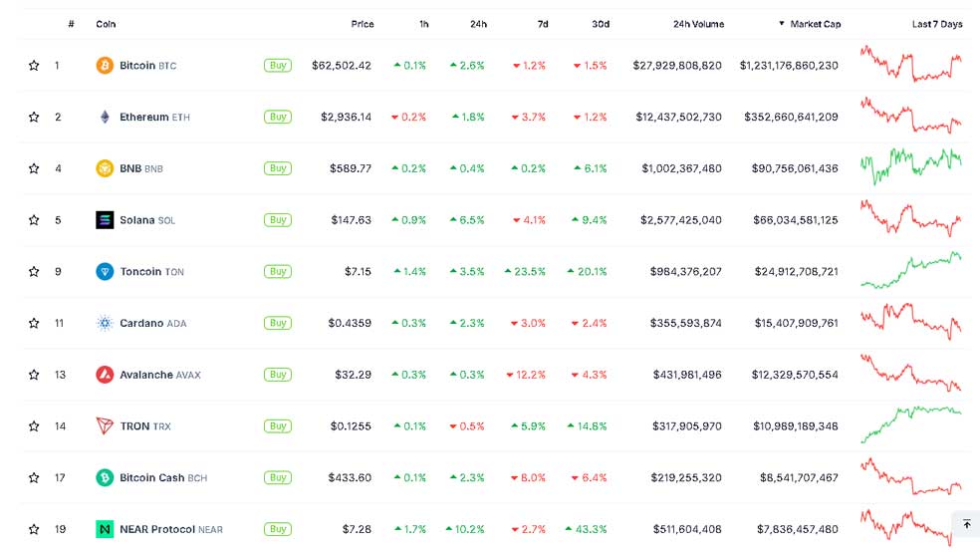
Task: Open the Bitcoin Cash BCH link
Action: pyautogui.click(x=163, y=477)
